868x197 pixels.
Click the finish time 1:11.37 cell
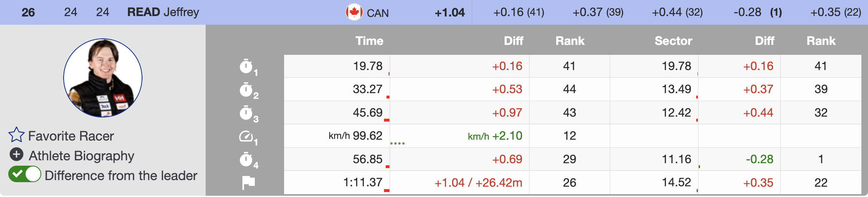point(363,183)
